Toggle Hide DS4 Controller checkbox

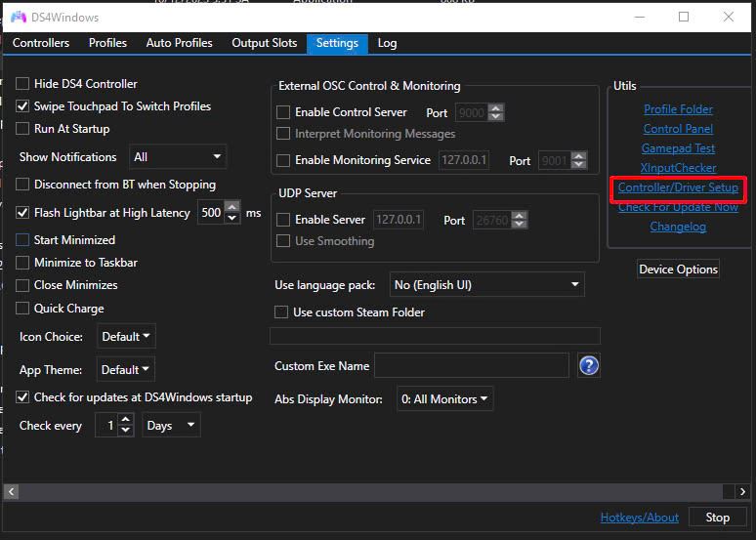pos(22,84)
